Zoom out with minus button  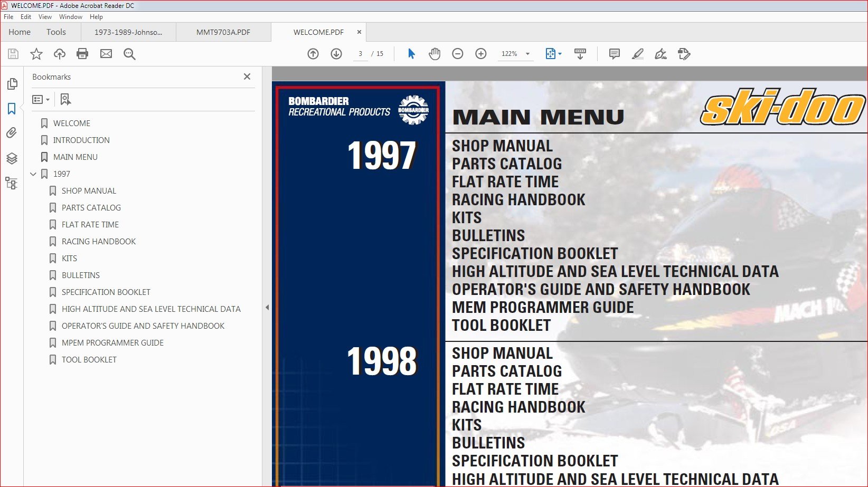pos(458,54)
